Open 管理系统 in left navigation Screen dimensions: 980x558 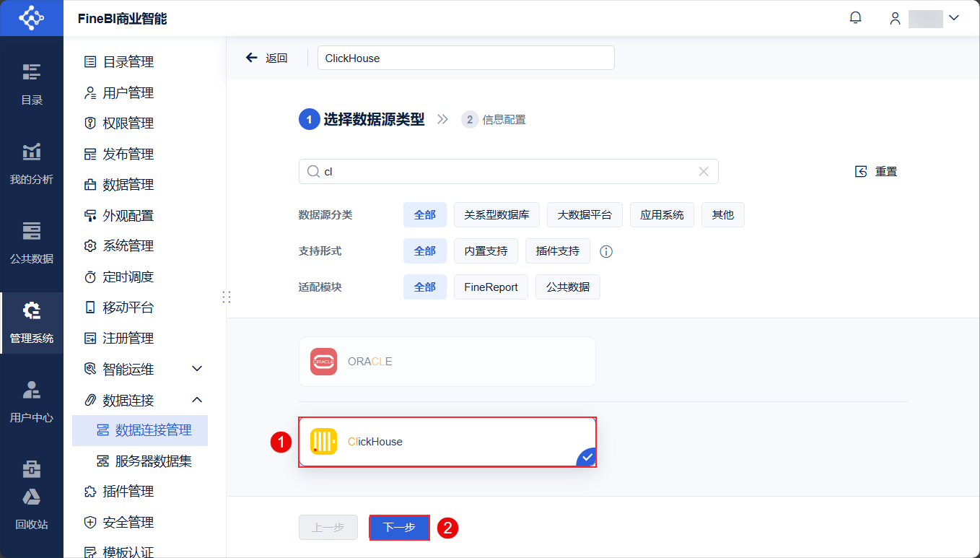click(32, 322)
